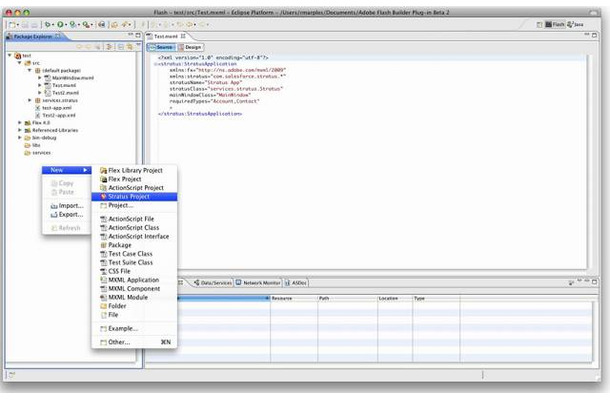Choose Package from the New menu
The image size is (610, 400).
[x=134, y=245]
